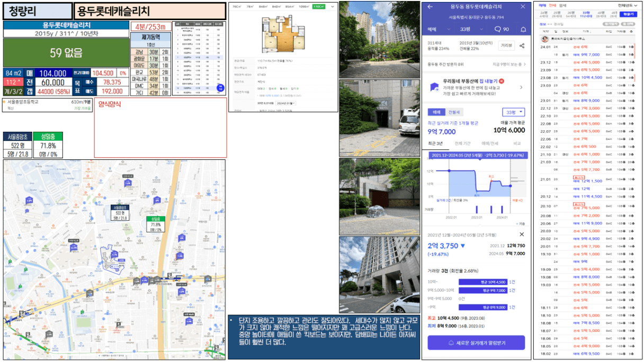Viewport: 644px width, 362px height.
Task: Share the listing with the share icon
Action: point(522,46)
